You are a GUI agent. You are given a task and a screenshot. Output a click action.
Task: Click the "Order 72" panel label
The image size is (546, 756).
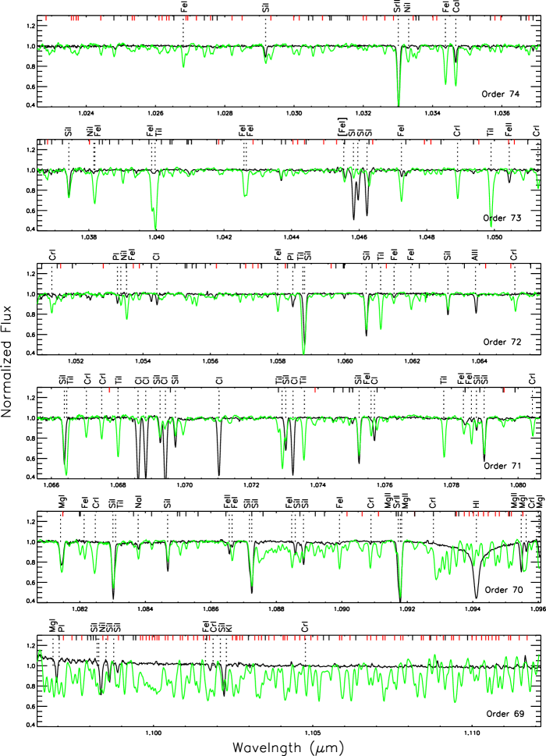[502, 342]
